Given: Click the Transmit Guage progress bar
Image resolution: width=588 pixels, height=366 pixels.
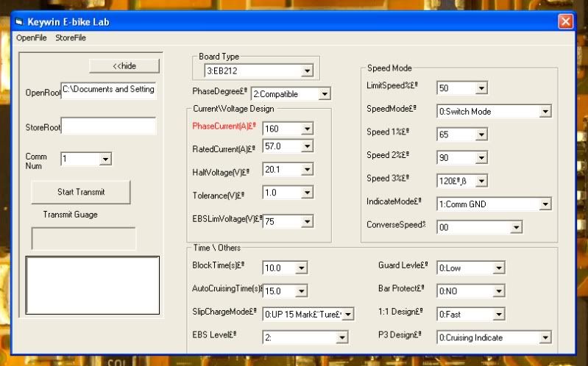Looking at the screenshot, I should click(84, 238).
